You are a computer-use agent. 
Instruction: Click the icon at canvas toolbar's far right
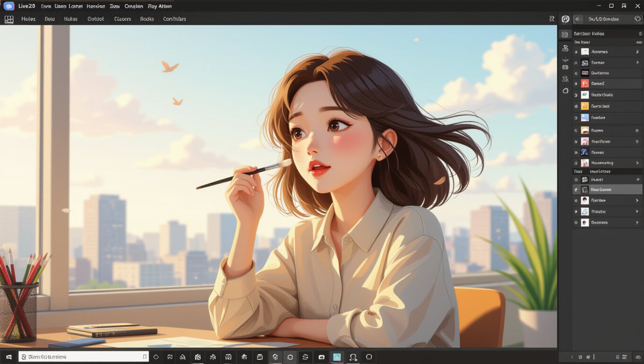(x=552, y=19)
